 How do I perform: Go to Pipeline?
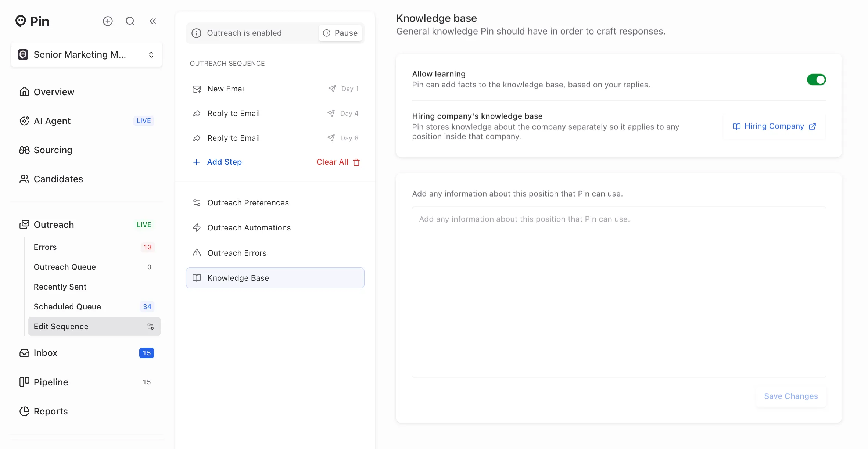point(87,382)
